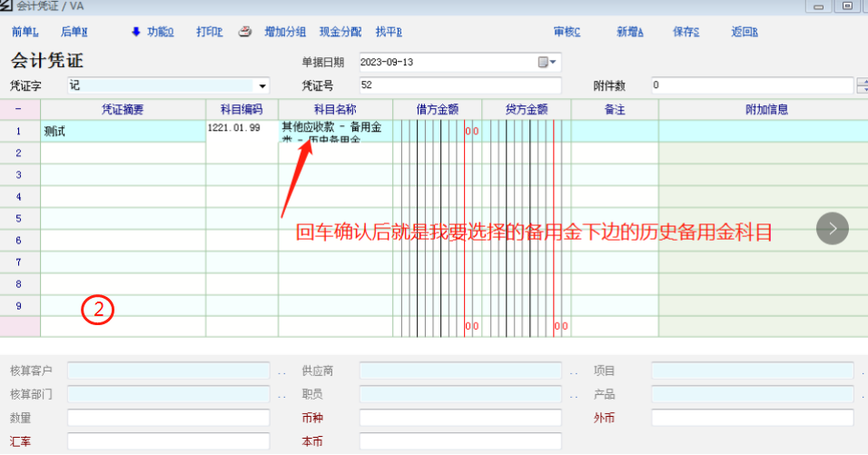Click the app icon in the title bar
The image size is (868, 455).
(8, 6)
